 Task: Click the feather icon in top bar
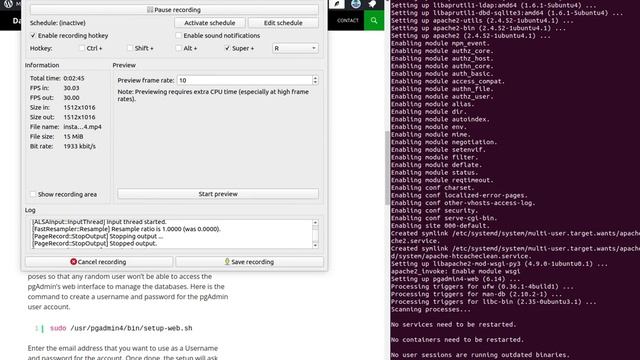click(x=337, y=4)
